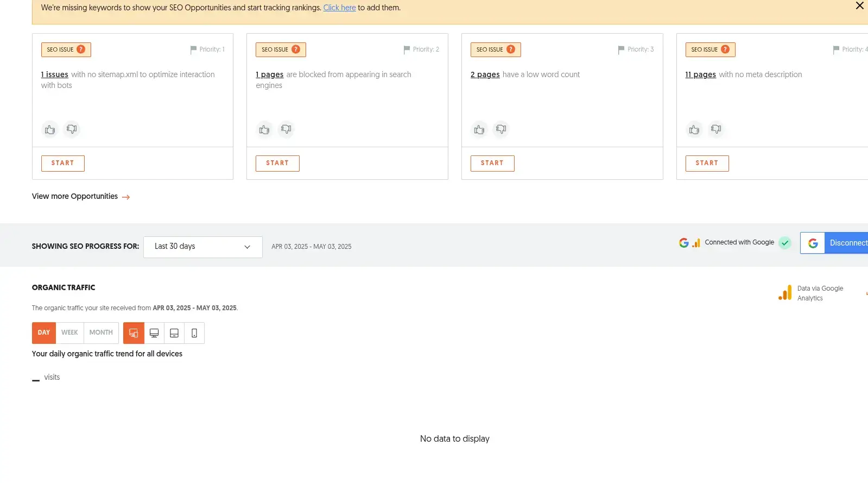Show tablet-only organic traffic
This screenshot has height=483, width=868.
click(174, 333)
